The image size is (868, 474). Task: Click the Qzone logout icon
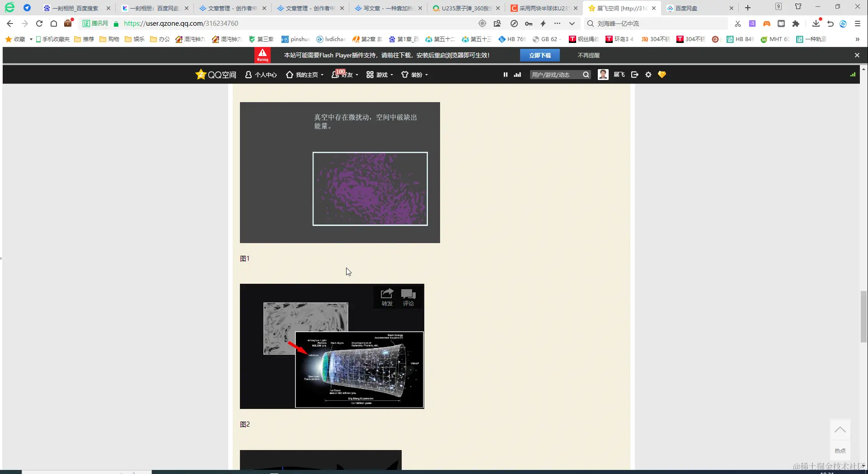click(x=635, y=75)
